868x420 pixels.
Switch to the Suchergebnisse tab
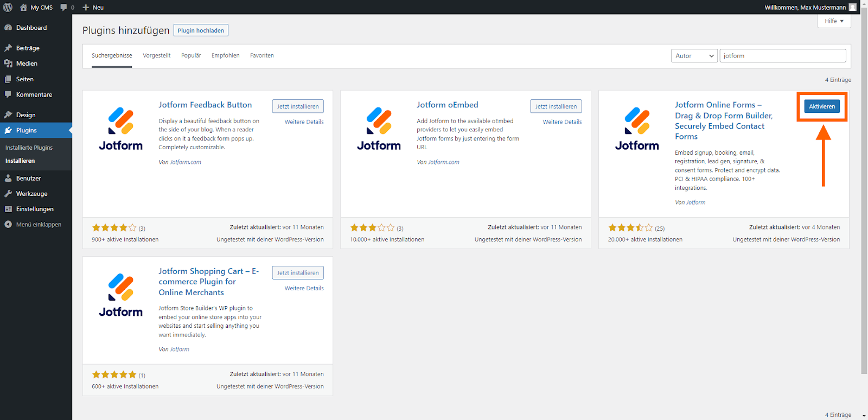click(x=112, y=55)
